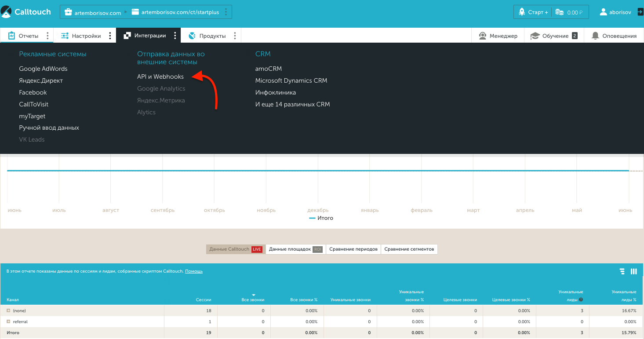Click the sort arrow above Все звонки
Screen dimensions: 644x339
(254, 295)
